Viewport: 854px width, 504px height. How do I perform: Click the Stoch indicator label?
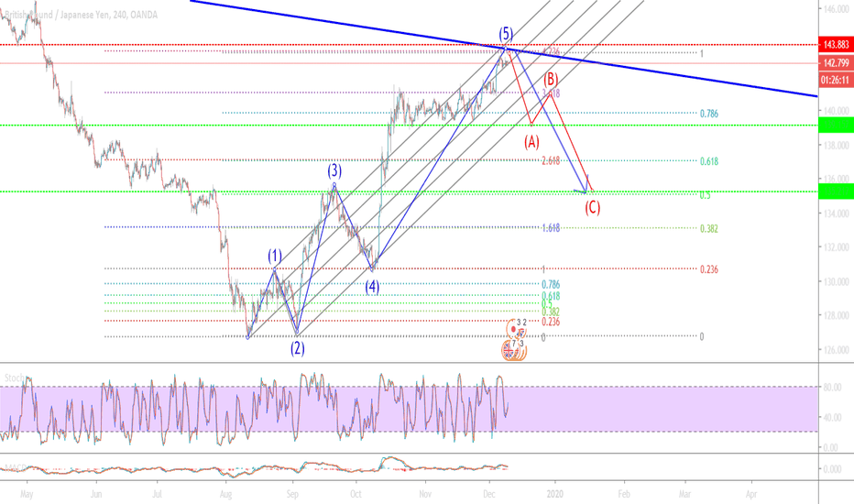pyautogui.click(x=13, y=377)
